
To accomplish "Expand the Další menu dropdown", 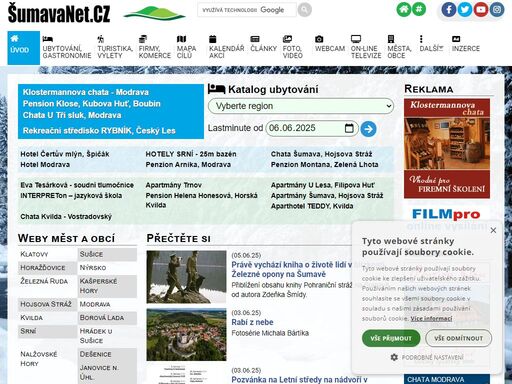I will [x=431, y=44].
